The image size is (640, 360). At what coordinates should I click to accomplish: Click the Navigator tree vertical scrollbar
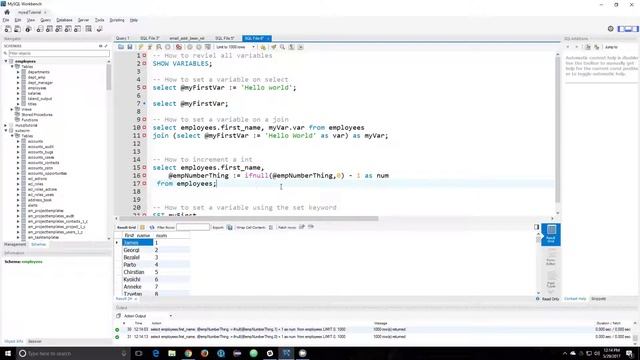click(109, 78)
